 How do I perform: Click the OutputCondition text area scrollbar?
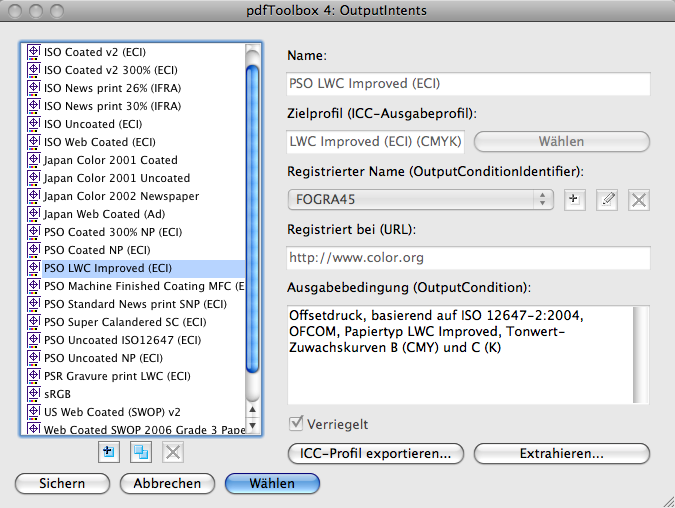[641, 355]
